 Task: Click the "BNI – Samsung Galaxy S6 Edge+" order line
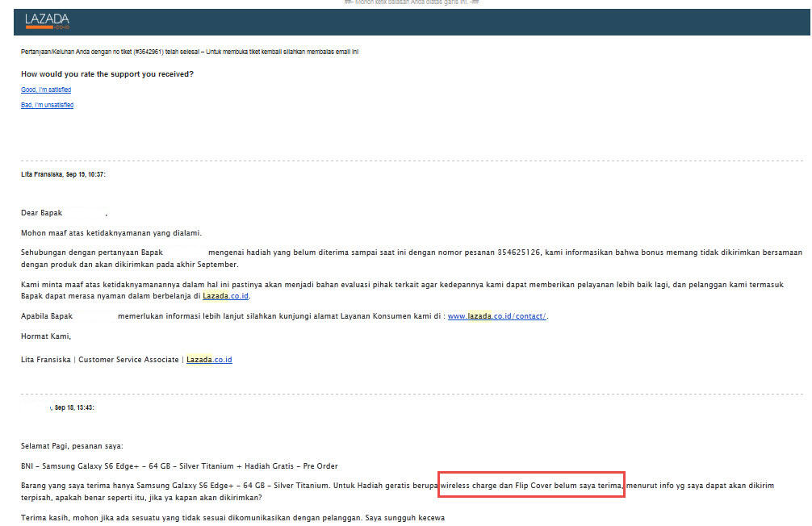179,466
